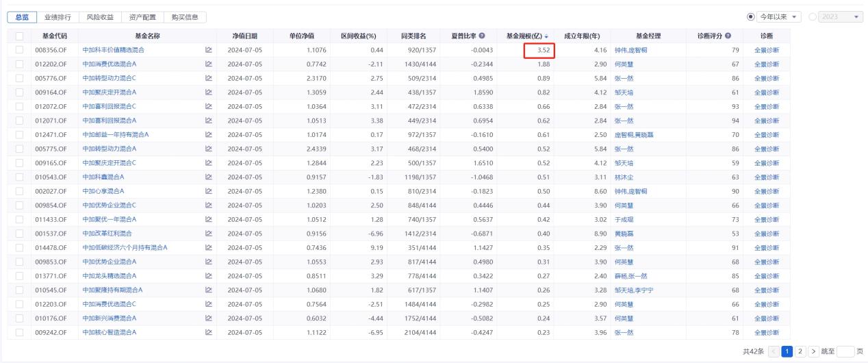
Task: Select the radio button beside 2023
Action: pos(813,16)
